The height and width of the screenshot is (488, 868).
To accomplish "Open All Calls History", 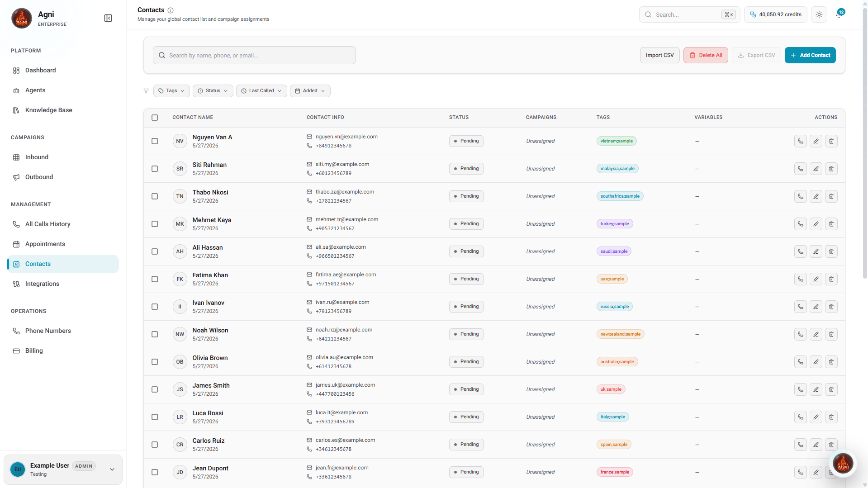I will (63, 224).
